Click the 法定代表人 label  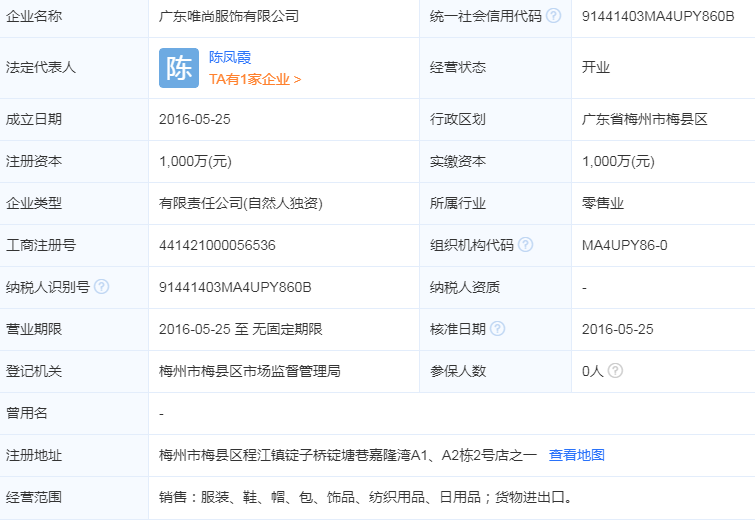click(40, 67)
